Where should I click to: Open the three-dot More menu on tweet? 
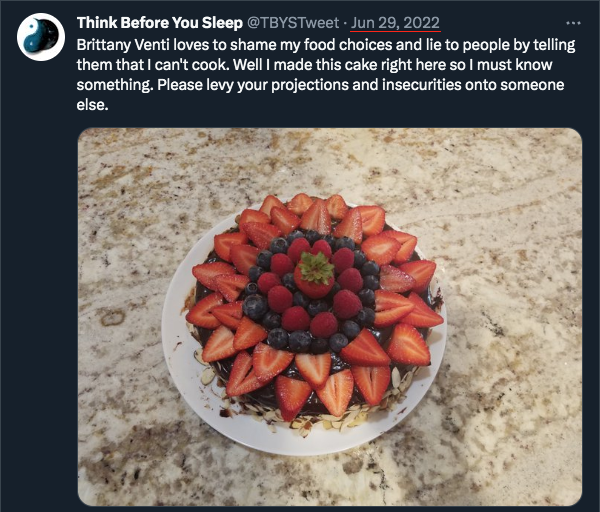click(x=573, y=22)
